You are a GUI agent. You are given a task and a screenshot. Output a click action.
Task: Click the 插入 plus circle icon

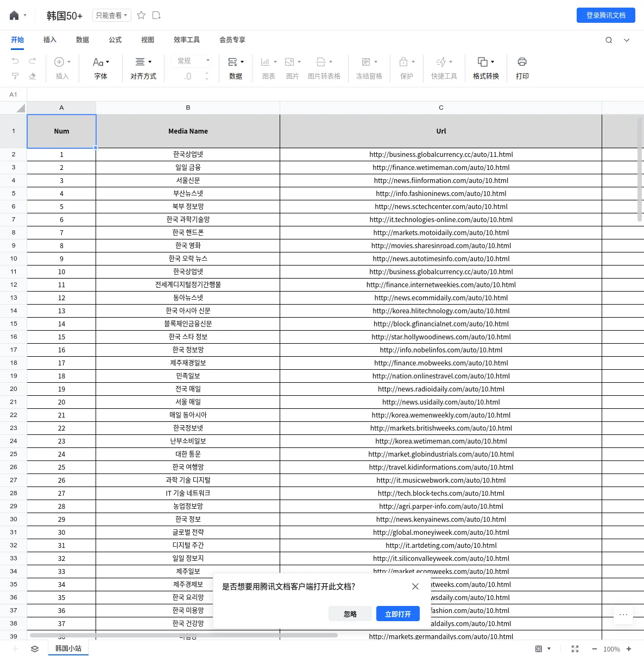pyautogui.click(x=59, y=62)
